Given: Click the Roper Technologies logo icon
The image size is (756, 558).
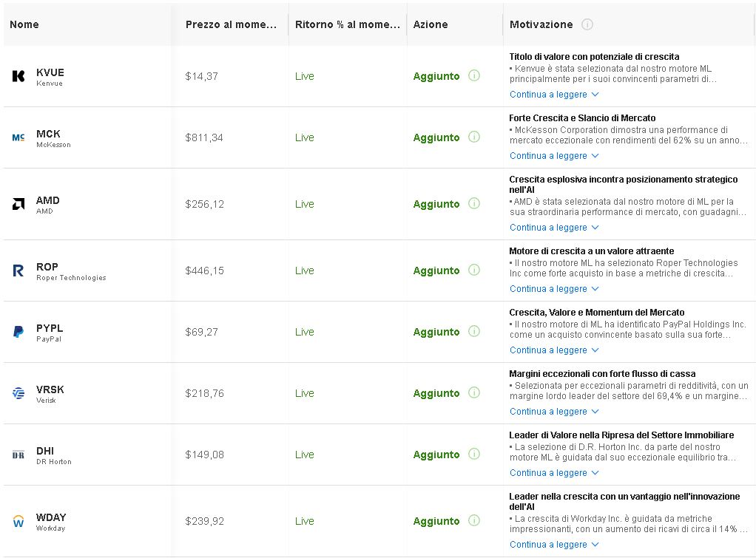Looking at the screenshot, I should tap(18, 271).
